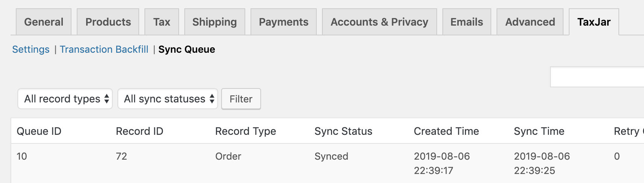Sort by Queue ID column header
The image size is (644, 183).
point(39,131)
